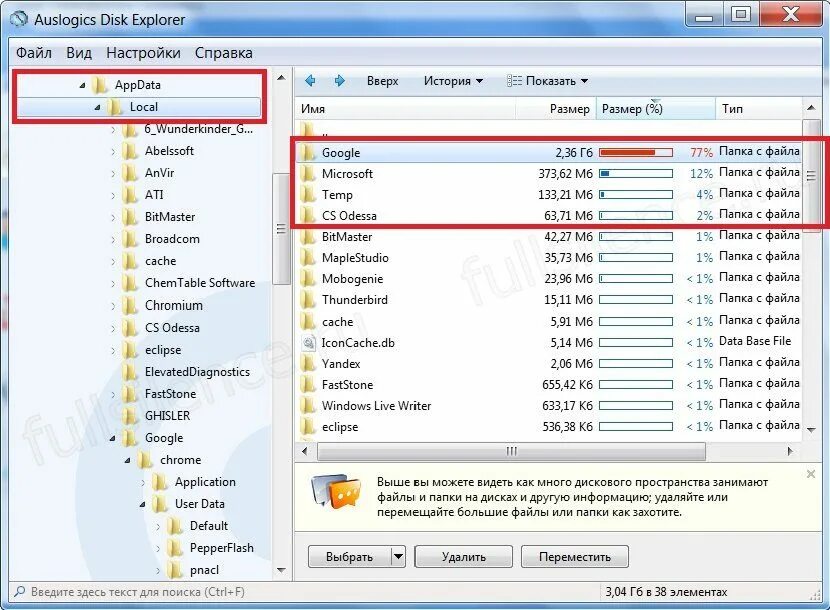Select the pnacl folder in the tree
The image size is (830, 610).
[204, 570]
